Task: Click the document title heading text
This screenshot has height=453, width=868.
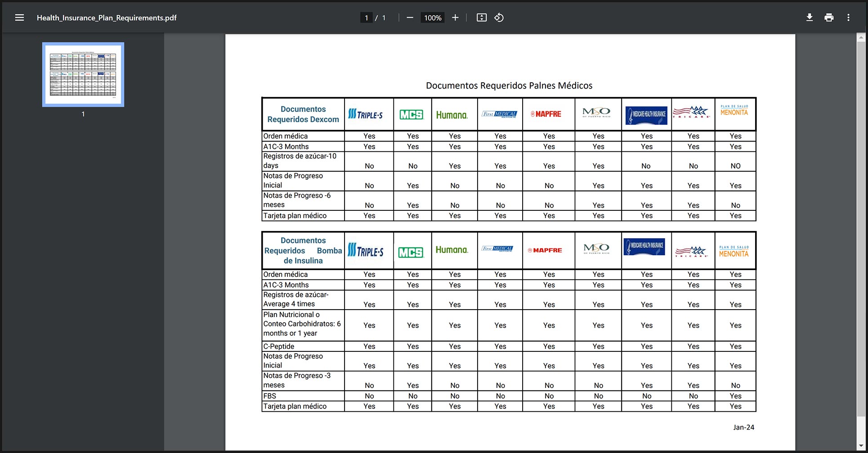Action: tap(509, 85)
